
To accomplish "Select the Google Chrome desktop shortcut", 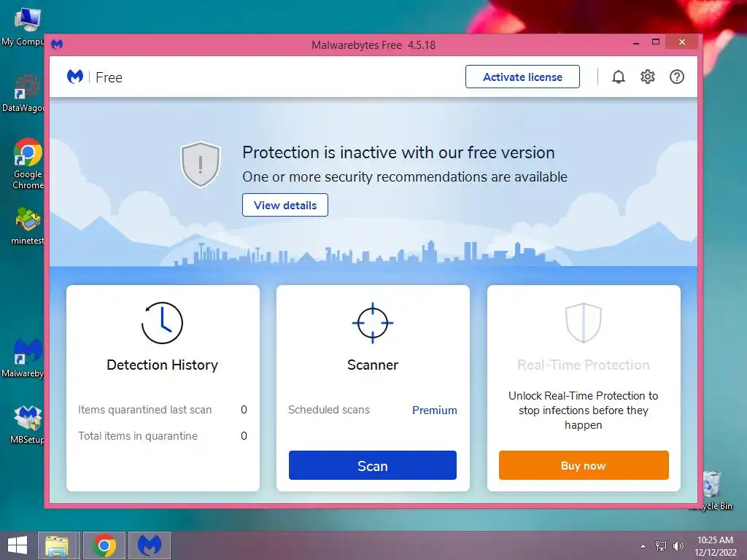I will [x=28, y=164].
